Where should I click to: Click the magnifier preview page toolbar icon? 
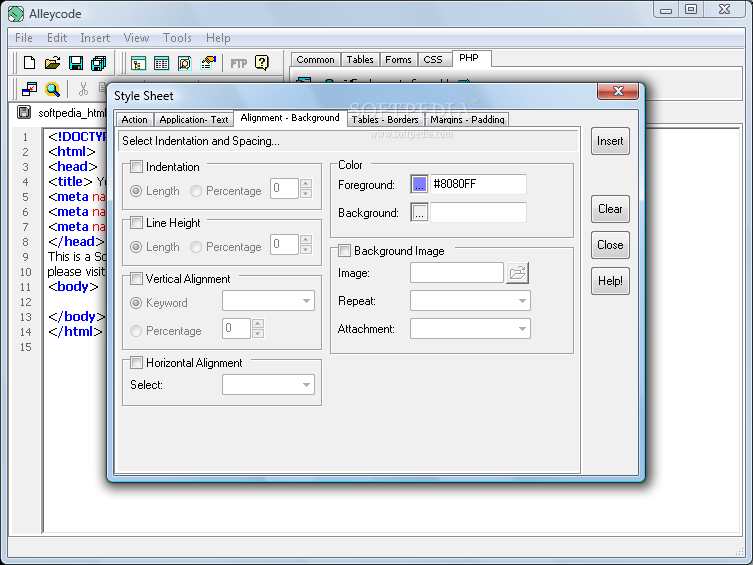coord(184,63)
